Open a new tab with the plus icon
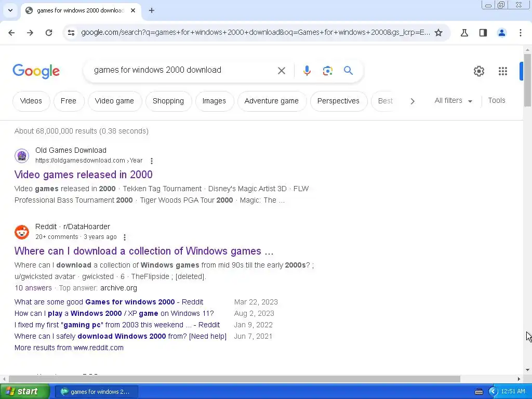Screen dimensions: 532x399 pyautogui.click(x=152, y=10)
